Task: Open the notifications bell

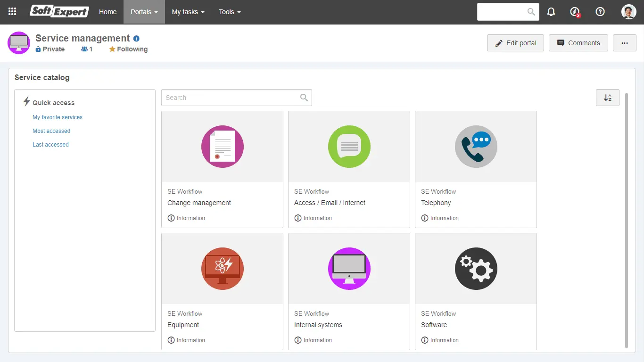Action: [x=551, y=12]
